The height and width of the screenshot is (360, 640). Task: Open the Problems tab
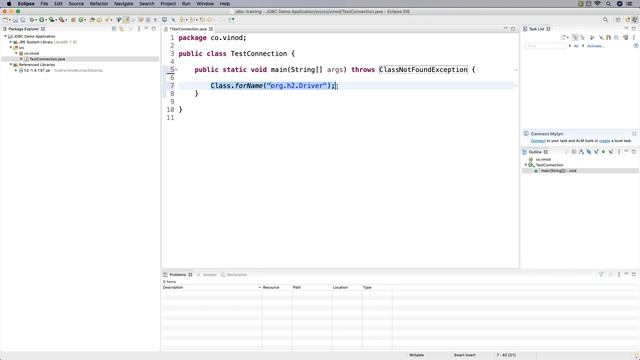click(x=178, y=275)
